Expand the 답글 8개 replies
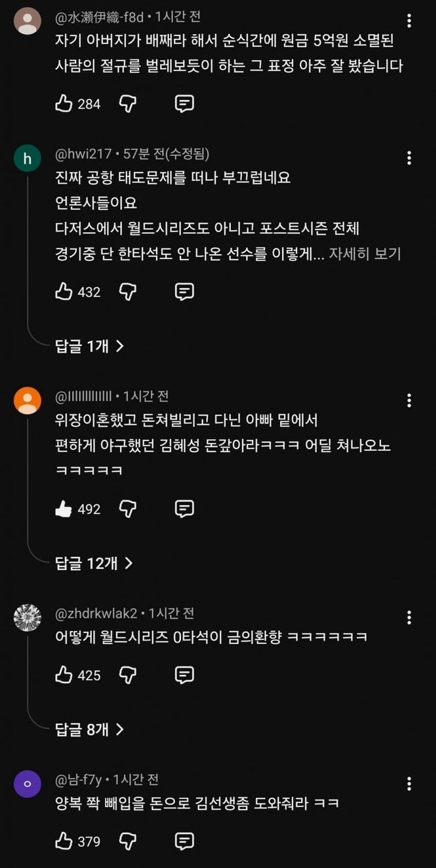 click(89, 729)
